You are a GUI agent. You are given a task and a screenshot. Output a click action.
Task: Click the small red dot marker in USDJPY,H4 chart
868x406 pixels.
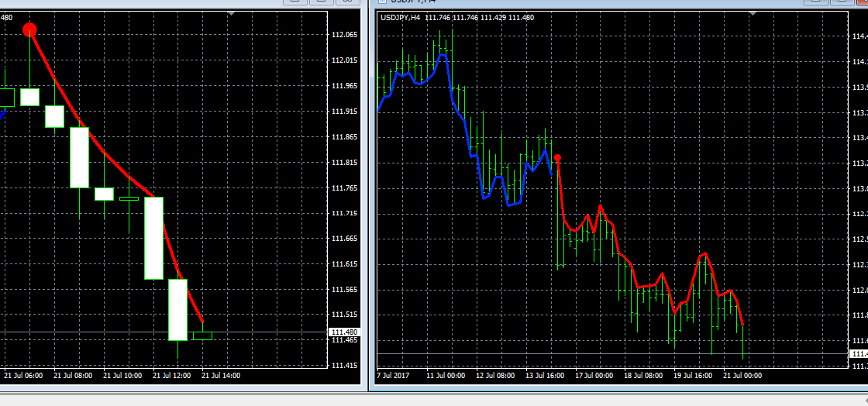[557, 158]
